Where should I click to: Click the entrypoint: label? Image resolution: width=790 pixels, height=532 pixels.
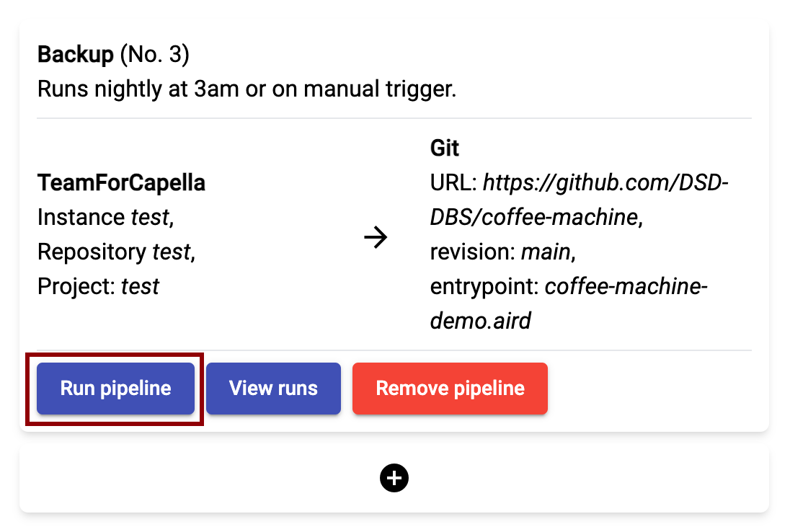pos(484,287)
